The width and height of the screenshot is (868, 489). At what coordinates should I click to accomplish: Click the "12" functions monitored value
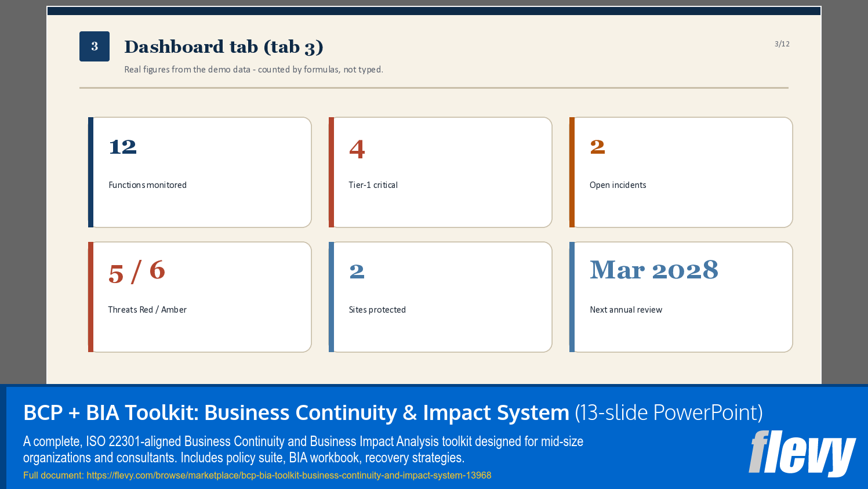[123, 147]
